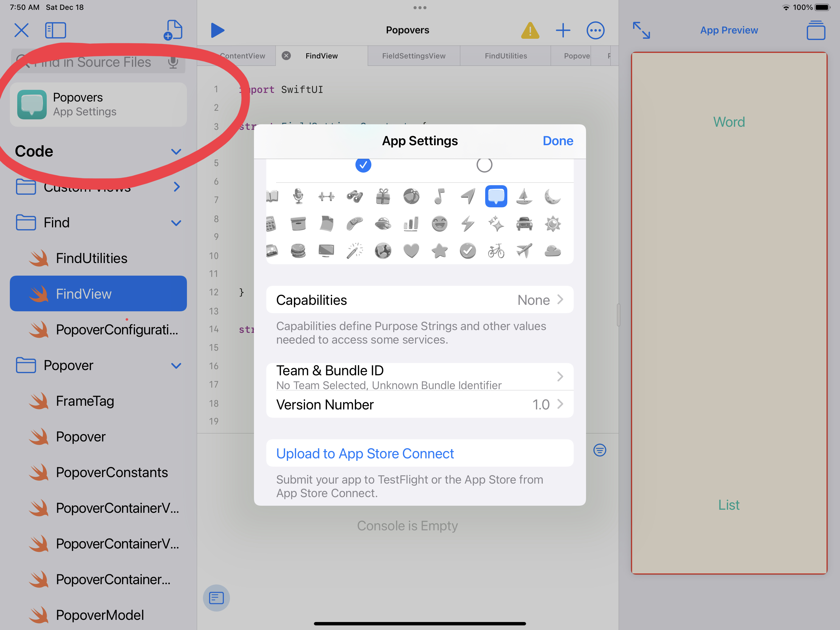Select the checked blue radio circle

pyautogui.click(x=363, y=165)
